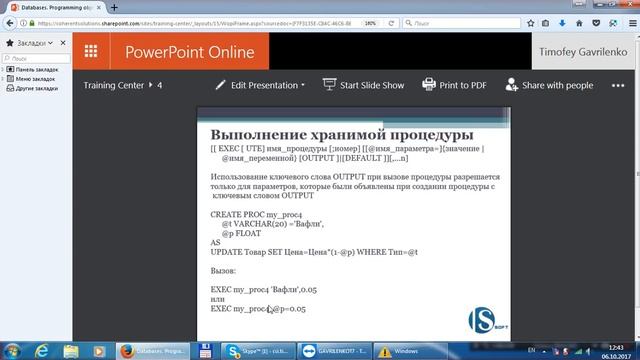Launch Internet Explorer from taskbar

pos(42,351)
